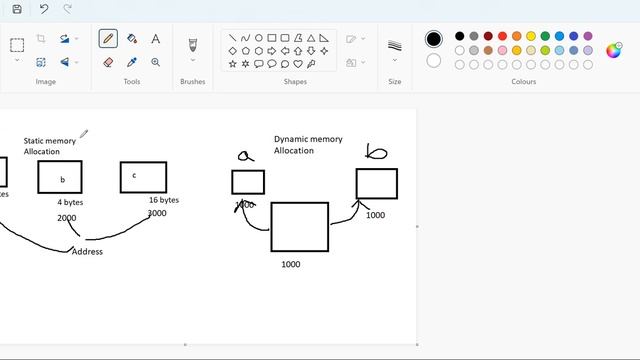
Task: Select the Eraser tool
Action: [x=108, y=62]
